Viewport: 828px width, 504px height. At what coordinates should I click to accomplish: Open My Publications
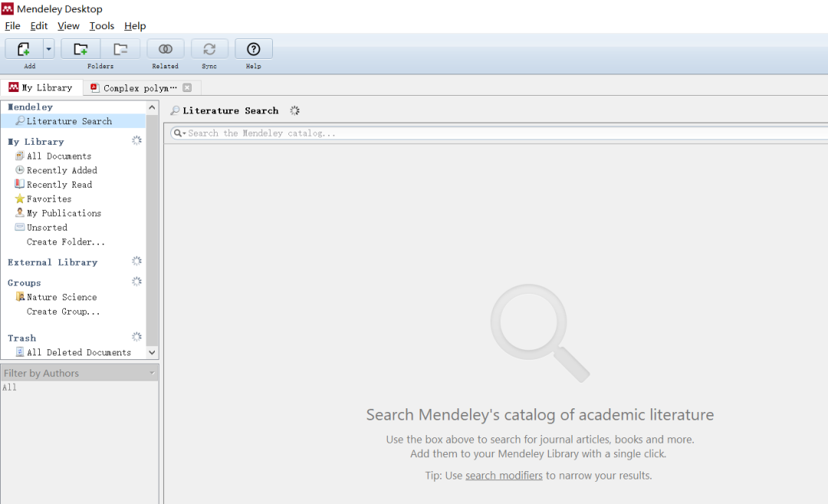pos(64,213)
